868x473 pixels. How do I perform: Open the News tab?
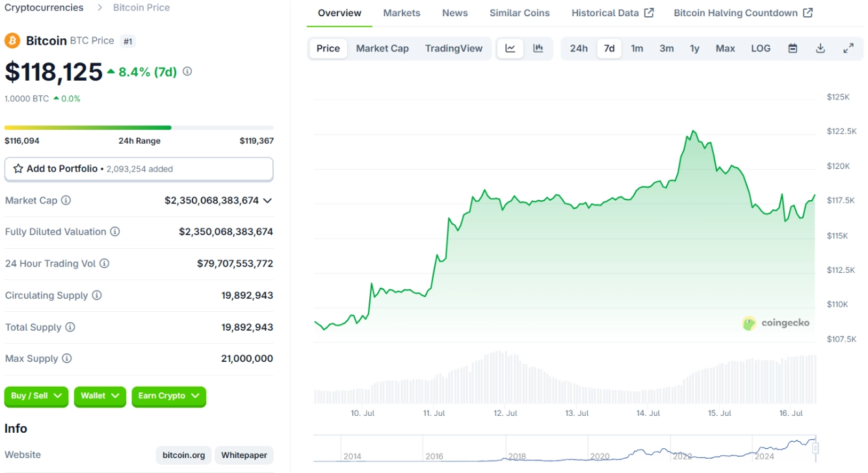[455, 13]
